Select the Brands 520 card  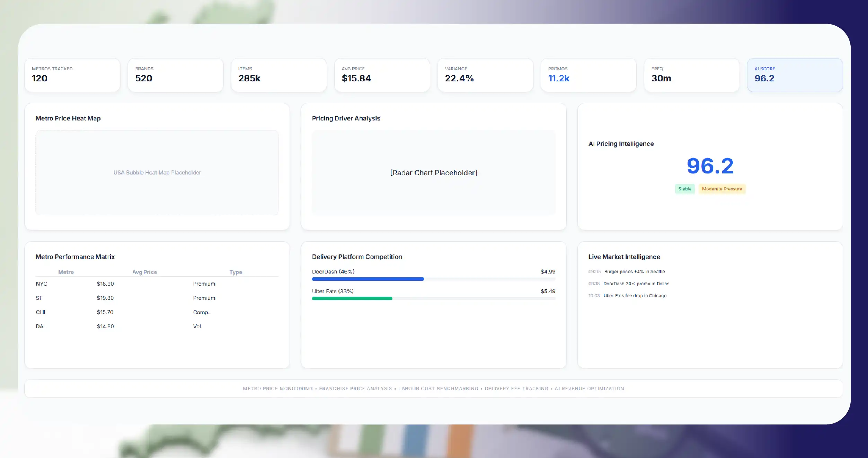coord(176,75)
